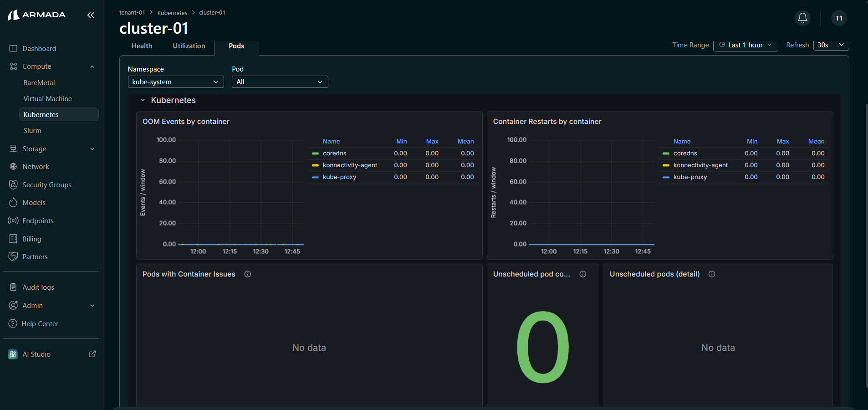
Task: Sort OOM Events legend by Max
Action: 432,142
